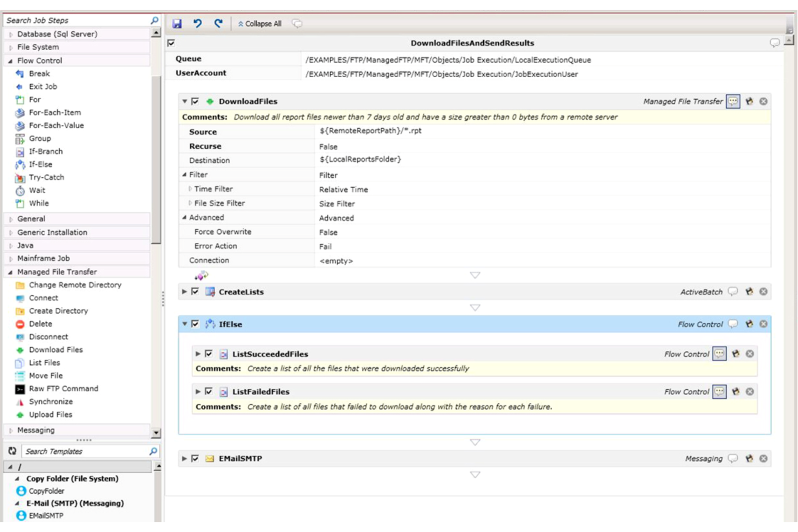This screenshot has width=798, height=532.
Task: Toggle comments on the DownloadFiles step
Action: click(733, 101)
